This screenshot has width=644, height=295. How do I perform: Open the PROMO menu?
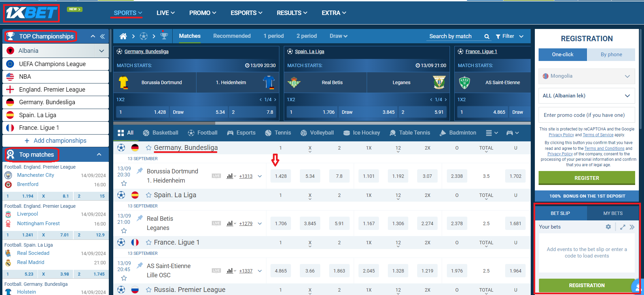(203, 13)
